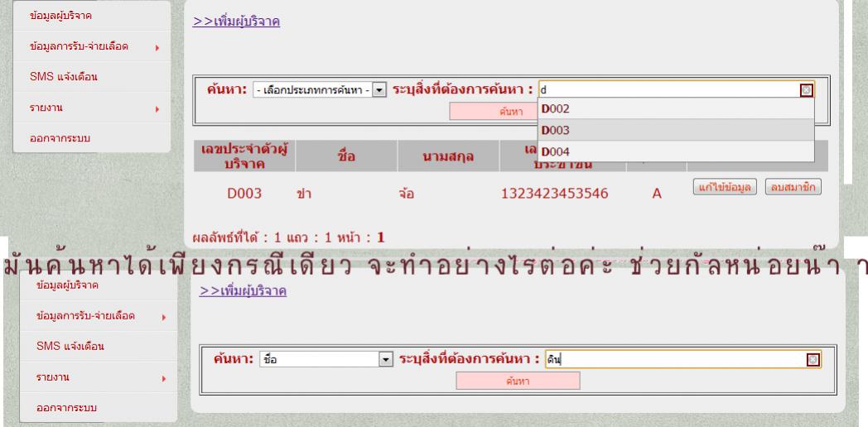Click the นามสกุล column header
868x427 pixels.
point(448,156)
